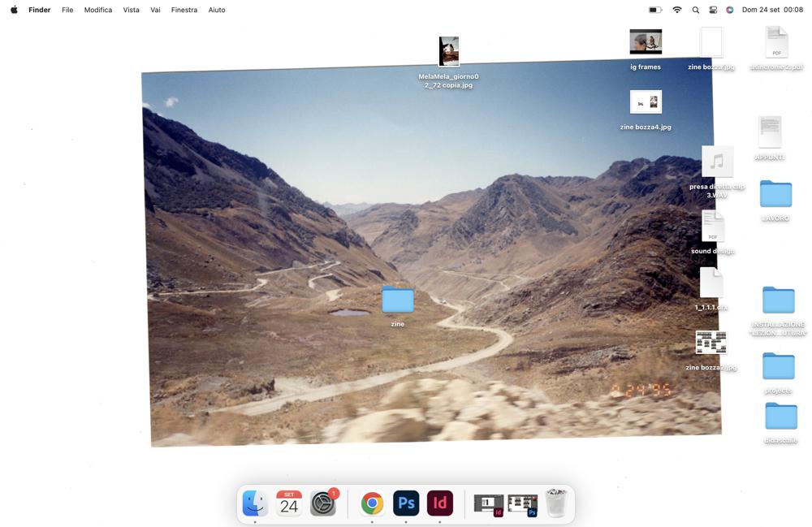
Task: Restore the minimized Photoshop window in Dock
Action: [x=522, y=504]
